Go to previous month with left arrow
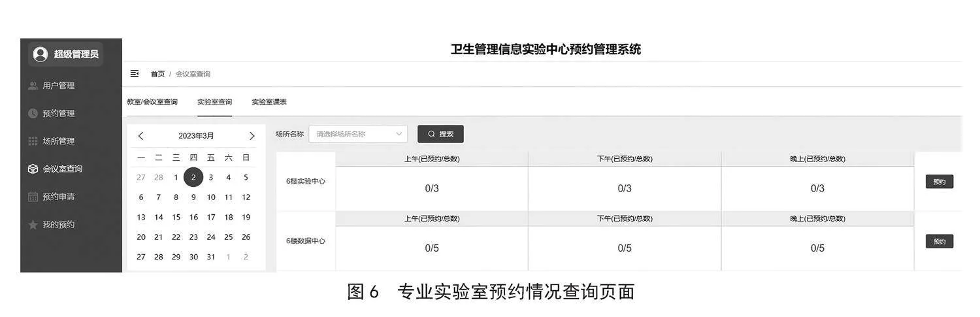 click(140, 136)
